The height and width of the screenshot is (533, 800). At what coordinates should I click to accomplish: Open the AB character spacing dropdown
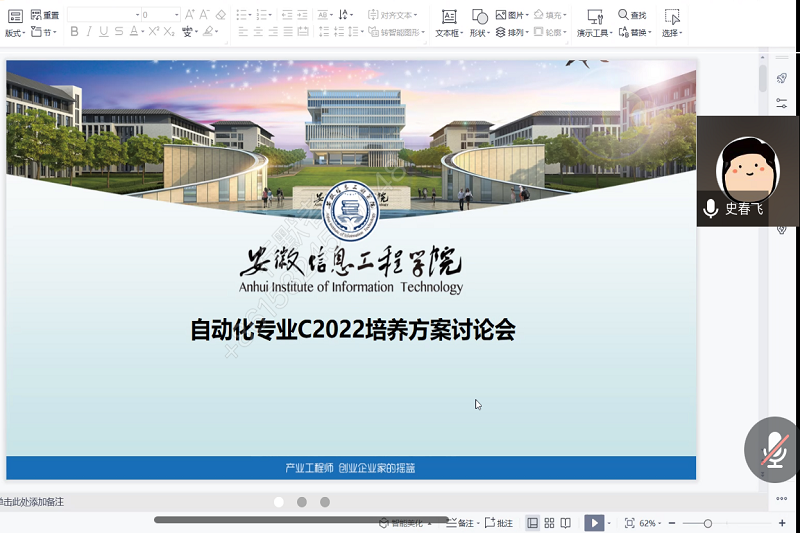[x=324, y=15]
